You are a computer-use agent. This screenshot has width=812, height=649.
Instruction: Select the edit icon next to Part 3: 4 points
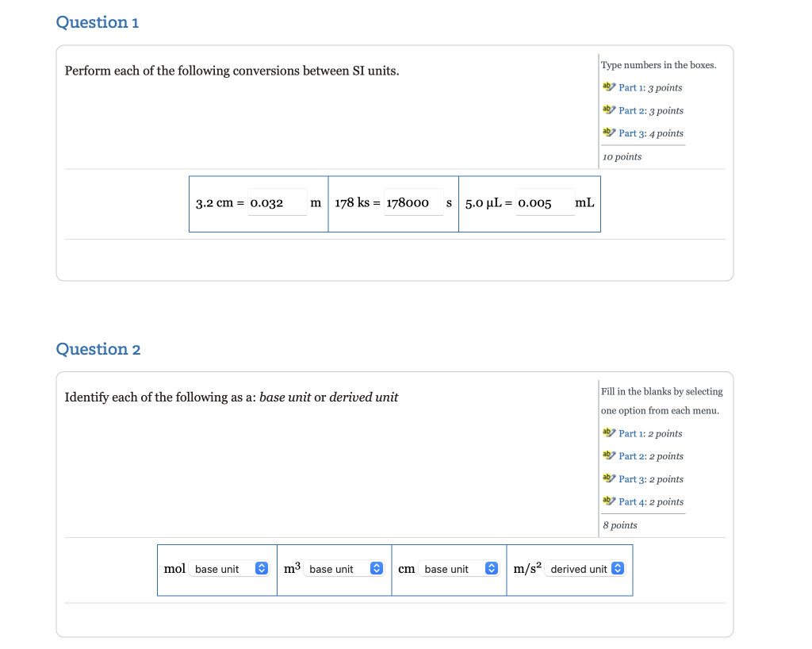coord(607,132)
